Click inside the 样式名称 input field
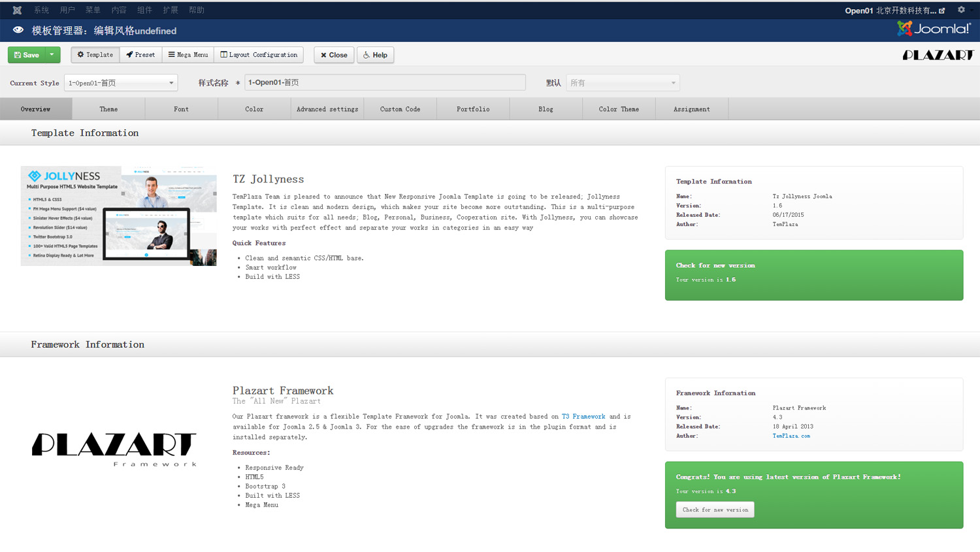The height and width of the screenshot is (552, 980). pyautogui.click(x=385, y=82)
